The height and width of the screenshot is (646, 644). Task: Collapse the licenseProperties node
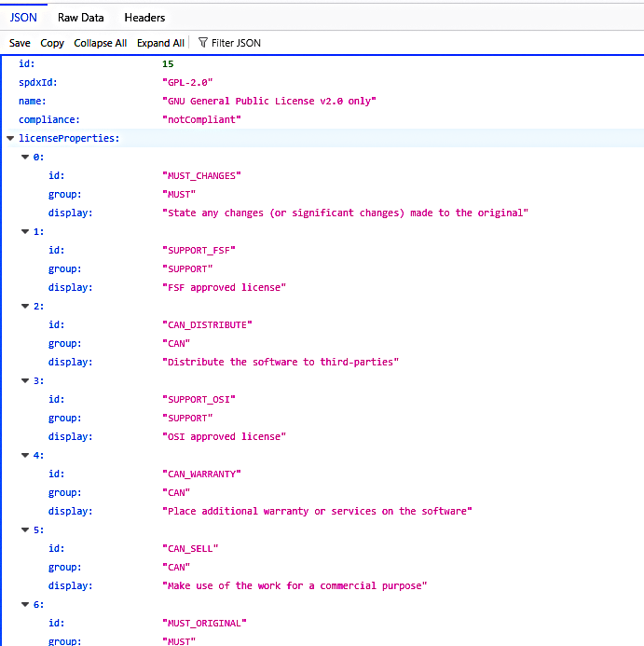coord(10,138)
